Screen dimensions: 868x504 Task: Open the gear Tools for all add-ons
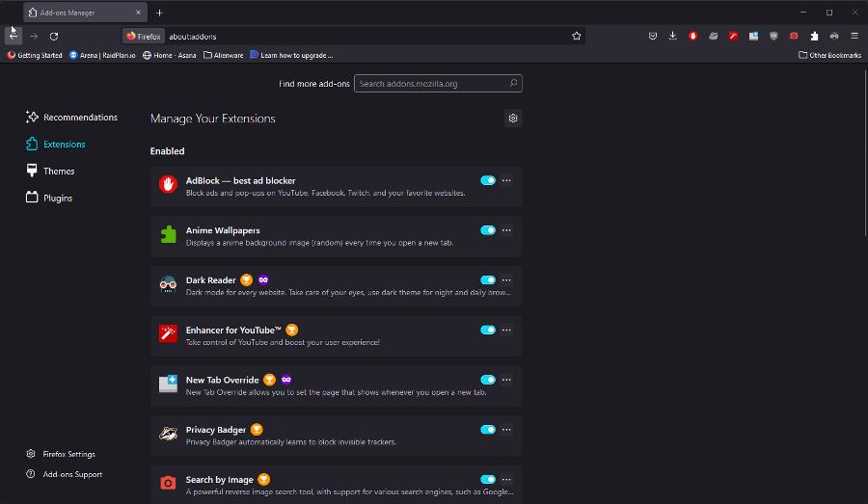click(x=513, y=119)
